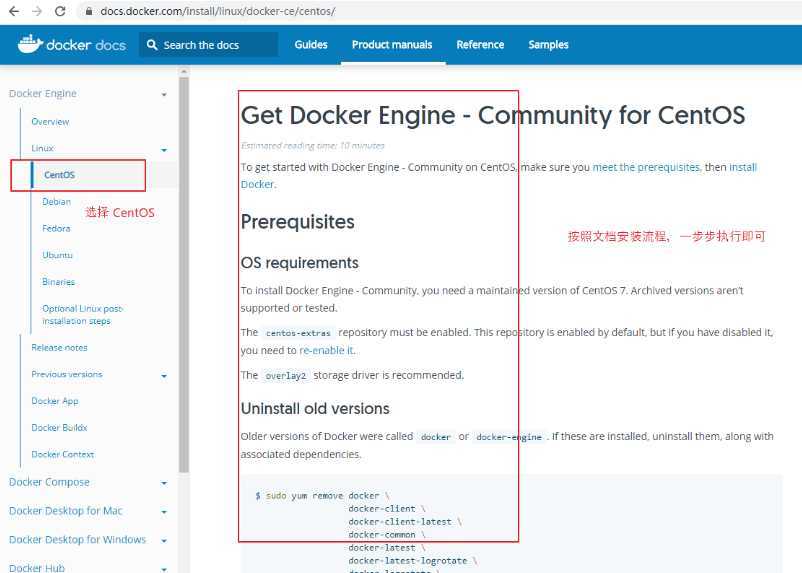This screenshot has height=573, width=802.
Task: Focus the Search the docs field
Action: [x=209, y=45]
